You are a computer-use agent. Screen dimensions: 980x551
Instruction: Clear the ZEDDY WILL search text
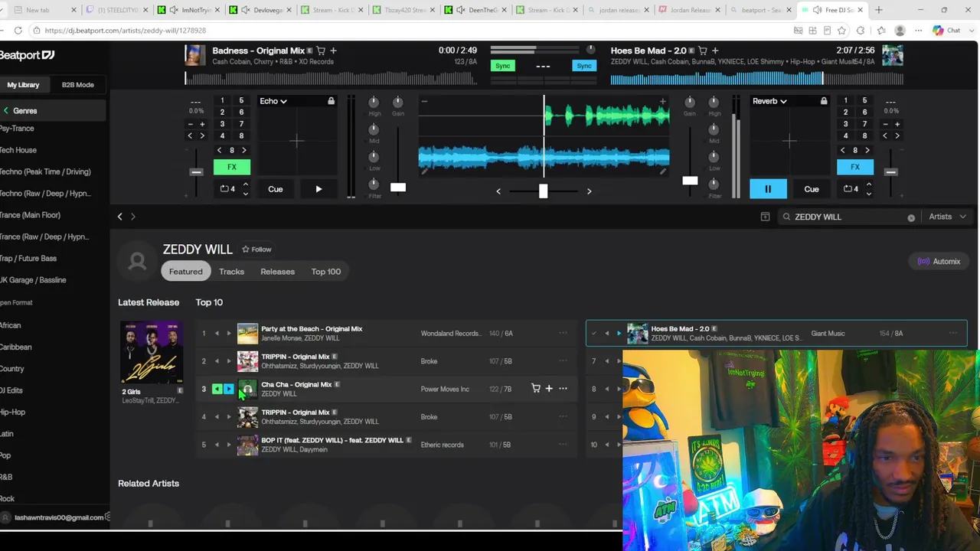[x=911, y=217]
